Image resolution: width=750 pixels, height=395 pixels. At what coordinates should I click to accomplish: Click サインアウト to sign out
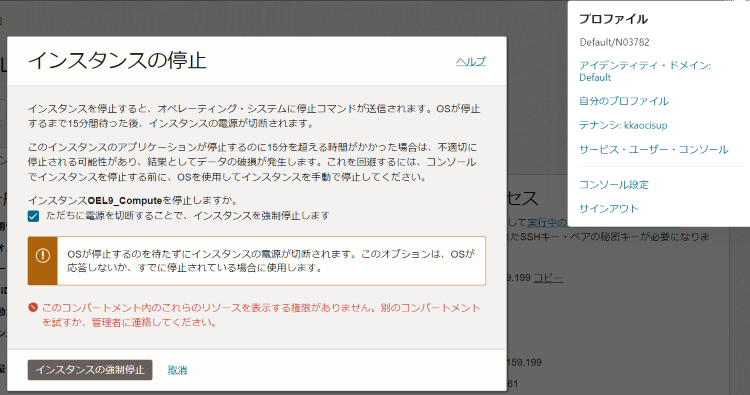[x=608, y=208]
